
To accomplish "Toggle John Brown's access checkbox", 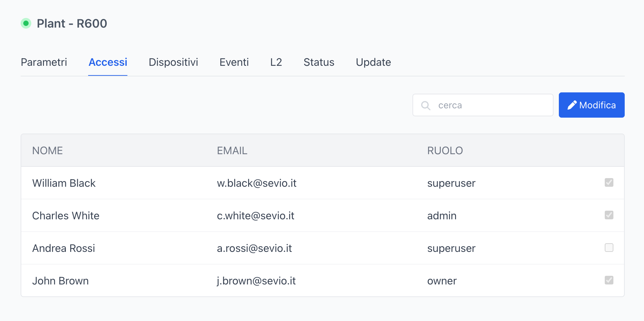I will click(x=609, y=280).
